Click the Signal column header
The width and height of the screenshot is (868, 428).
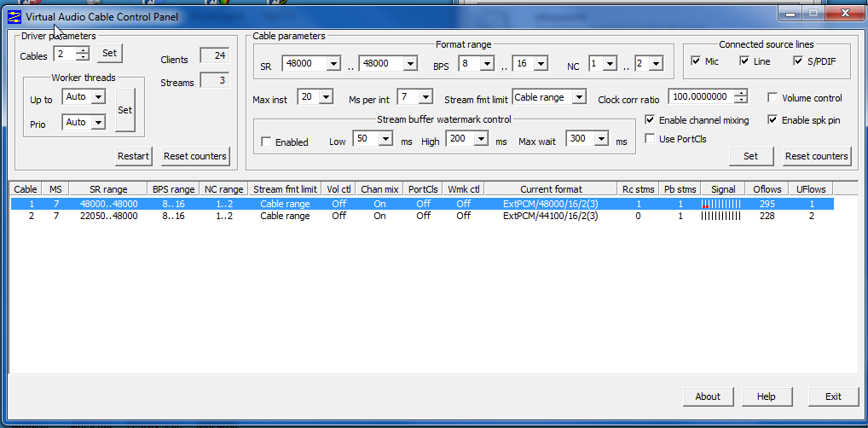723,189
